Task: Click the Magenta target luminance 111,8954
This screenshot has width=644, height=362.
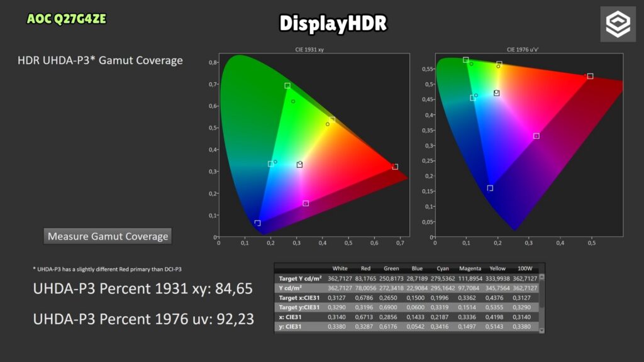Action: (x=470, y=278)
